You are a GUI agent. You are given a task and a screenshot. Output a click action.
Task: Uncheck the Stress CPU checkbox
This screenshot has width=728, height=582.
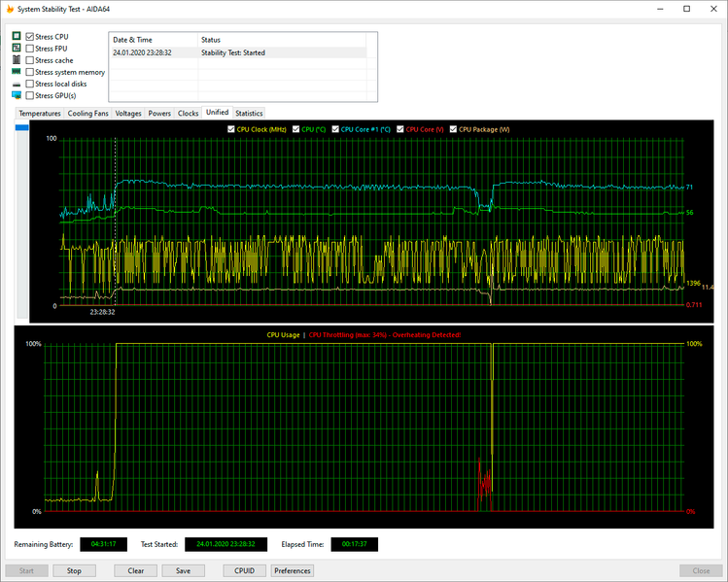(30, 36)
